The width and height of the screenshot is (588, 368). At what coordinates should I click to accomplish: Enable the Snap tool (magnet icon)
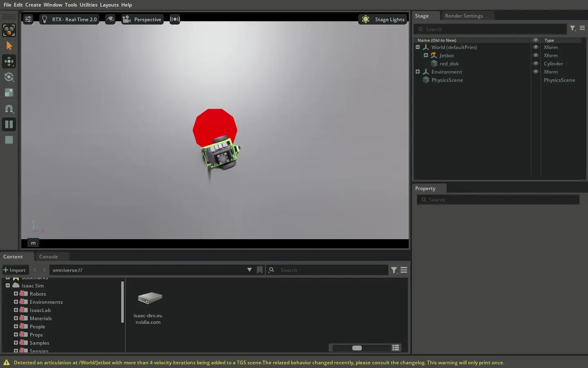coord(9,108)
